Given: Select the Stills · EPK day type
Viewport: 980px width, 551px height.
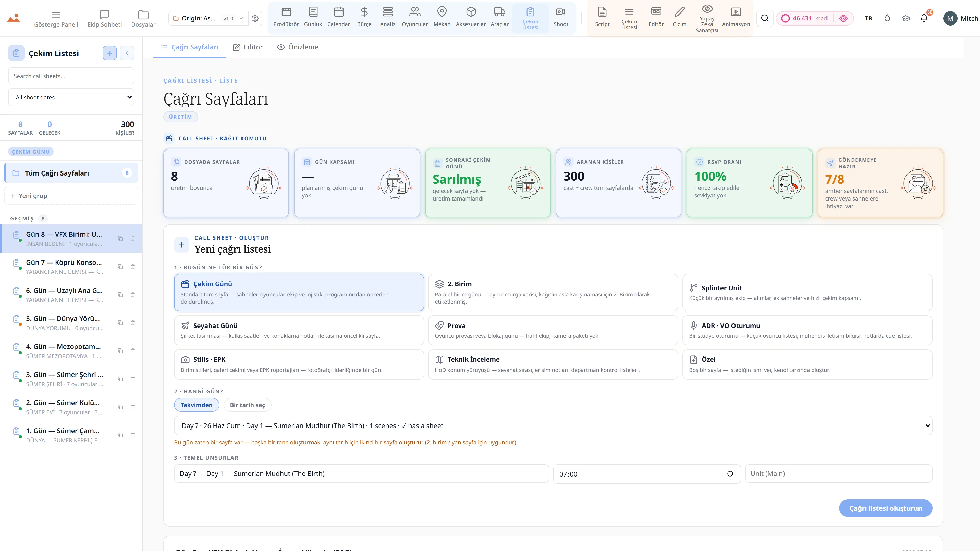Looking at the screenshot, I should click(299, 364).
